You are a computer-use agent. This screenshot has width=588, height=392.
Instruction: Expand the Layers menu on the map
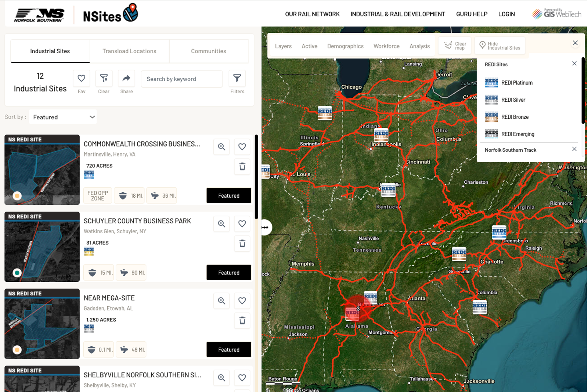click(283, 46)
